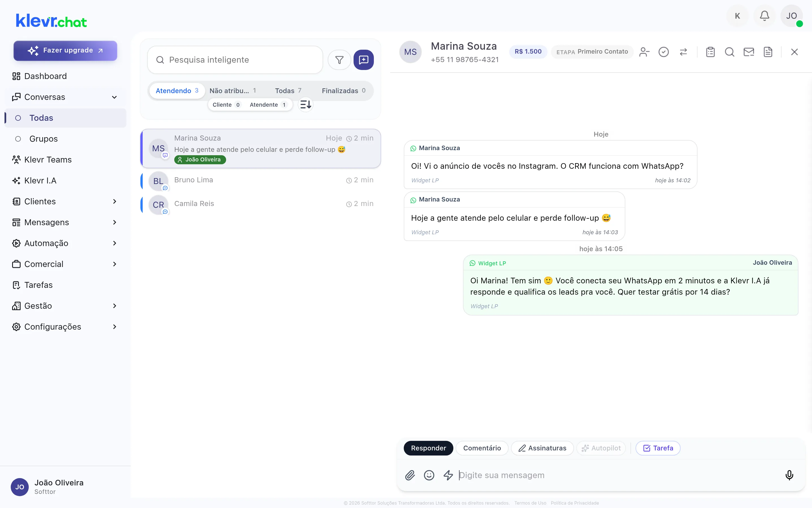Open the Camila Reis conversation
This screenshot has width=812, height=508.
pyautogui.click(x=261, y=204)
